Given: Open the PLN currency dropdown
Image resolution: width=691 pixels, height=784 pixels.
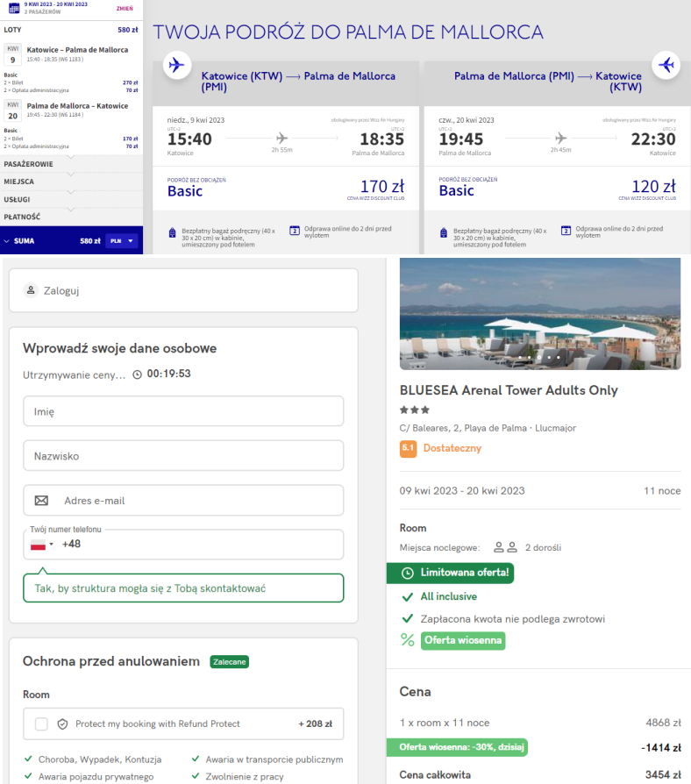Looking at the screenshot, I should [121, 240].
